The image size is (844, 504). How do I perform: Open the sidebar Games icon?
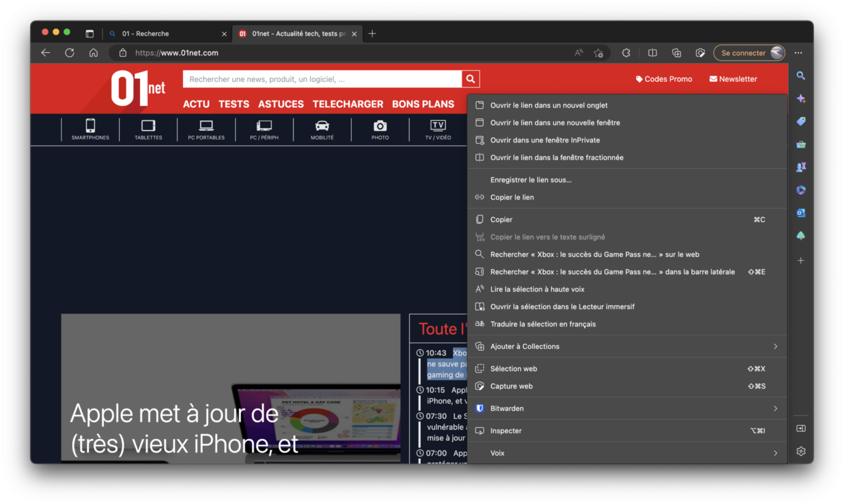801,167
